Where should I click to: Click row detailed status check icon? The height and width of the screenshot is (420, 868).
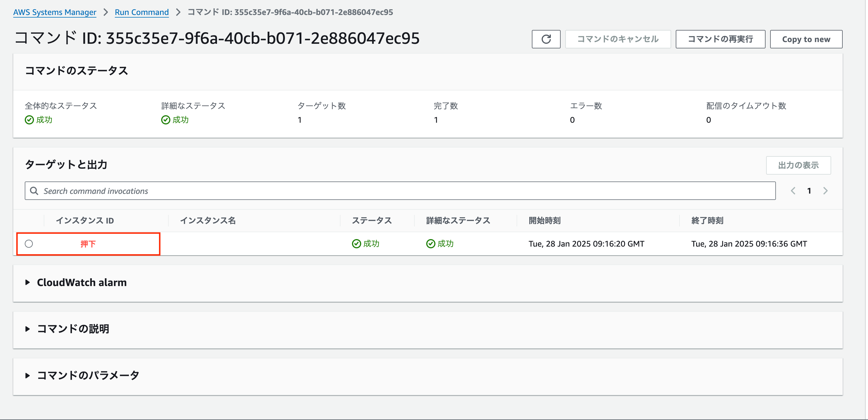tap(430, 244)
